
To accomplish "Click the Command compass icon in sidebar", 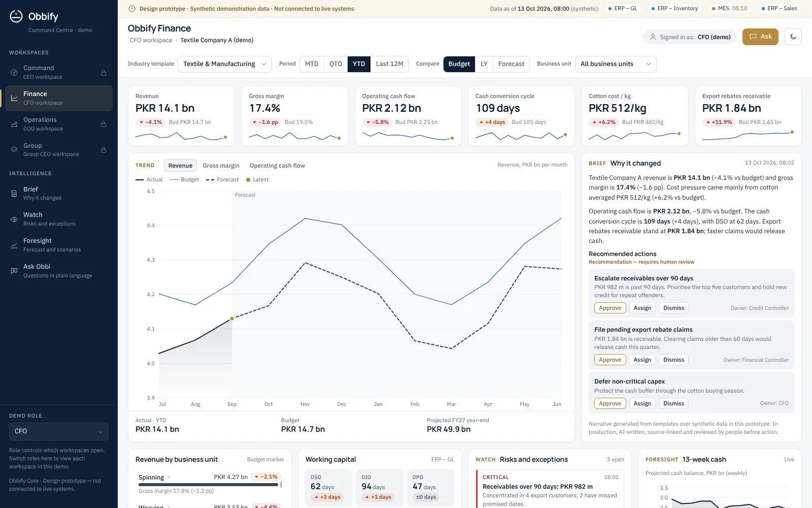I will pos(14,73).
